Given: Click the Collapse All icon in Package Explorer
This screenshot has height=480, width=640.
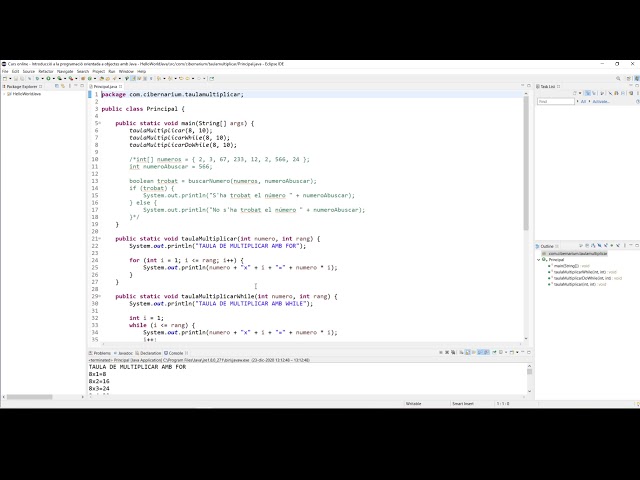Looking at the screenshot, I should (x=57, y=86).
